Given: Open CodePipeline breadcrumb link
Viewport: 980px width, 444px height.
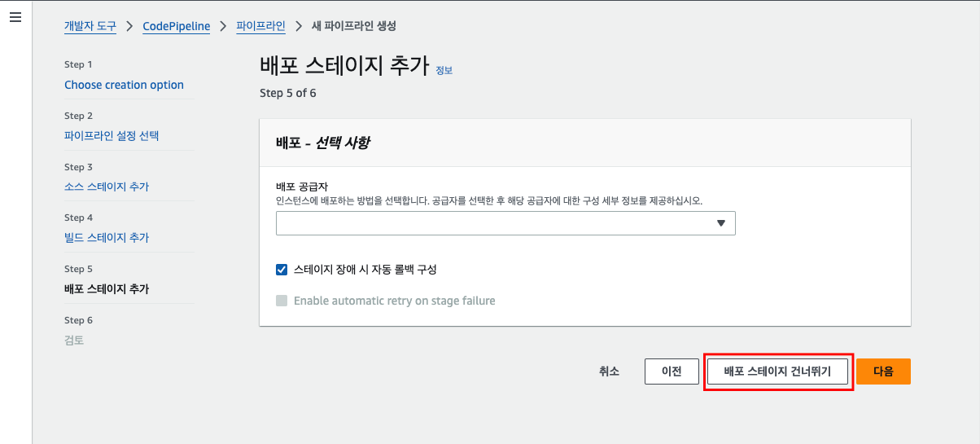Looking at the screenshot, I should tap(177, 26).
